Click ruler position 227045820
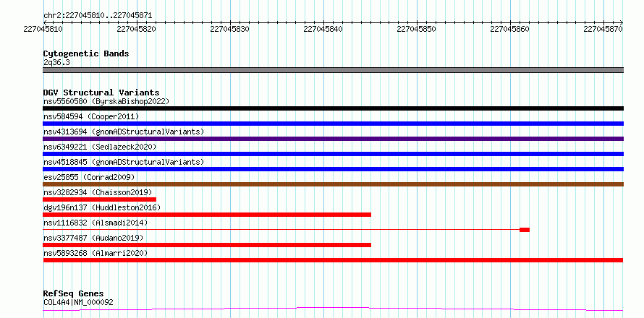Screen dimensions: 644x318 point(137,29)
